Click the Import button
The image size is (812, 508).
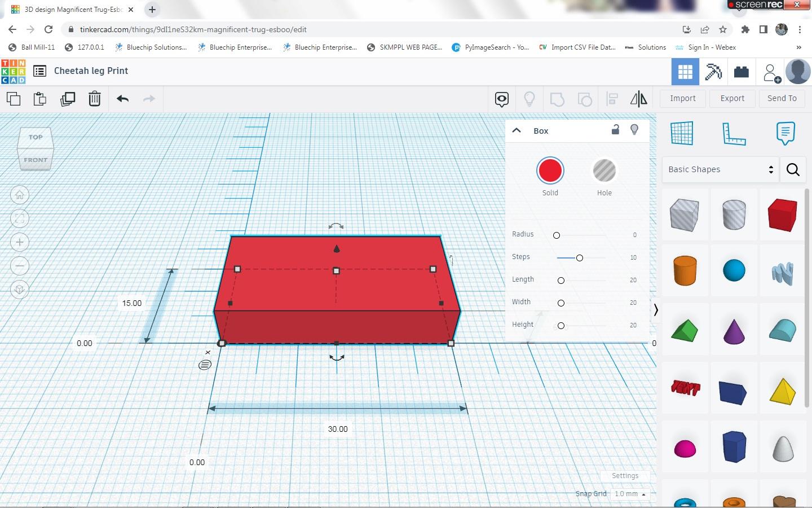click(x=683, y=98)
